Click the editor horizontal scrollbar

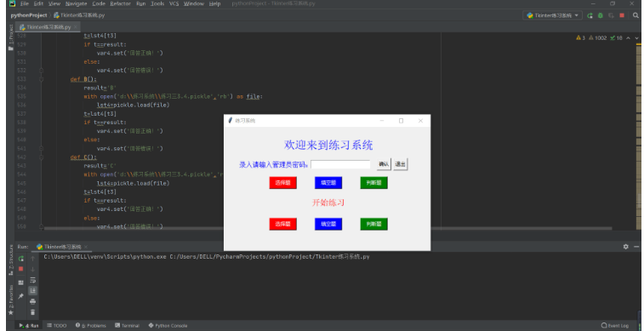tap(328, 228)
